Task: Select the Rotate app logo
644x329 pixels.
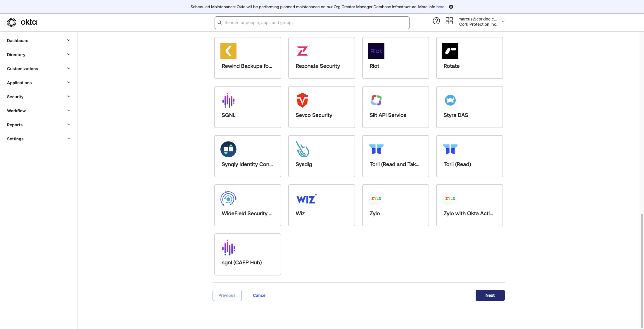Action: [450, 51]
